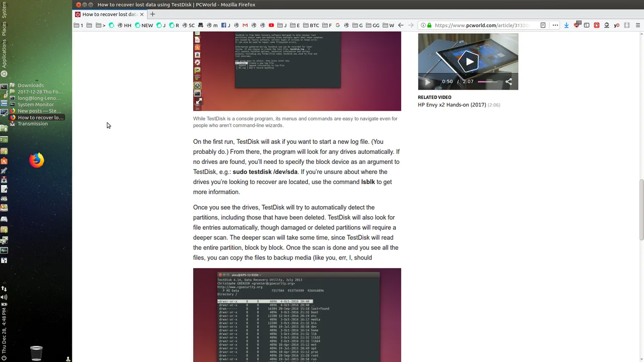
Task: Click the volume speaker icon in panel
Action: [4, 297]
